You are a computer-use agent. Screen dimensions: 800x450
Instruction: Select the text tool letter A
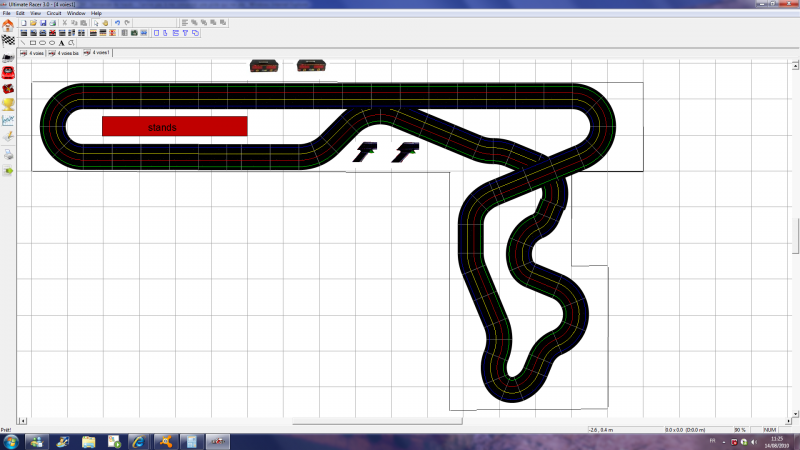(62, 43)
